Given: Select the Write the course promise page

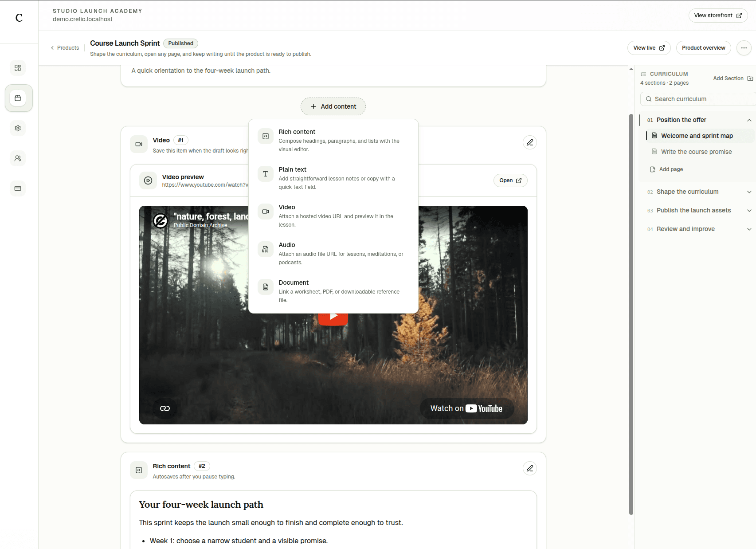Looking at the screenshot, I should tap(700, 152).
